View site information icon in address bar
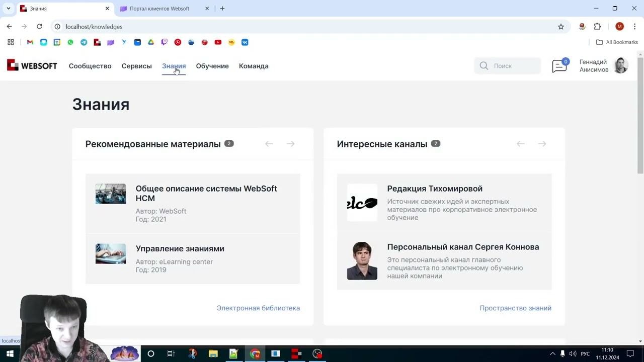 pos(57,27)
